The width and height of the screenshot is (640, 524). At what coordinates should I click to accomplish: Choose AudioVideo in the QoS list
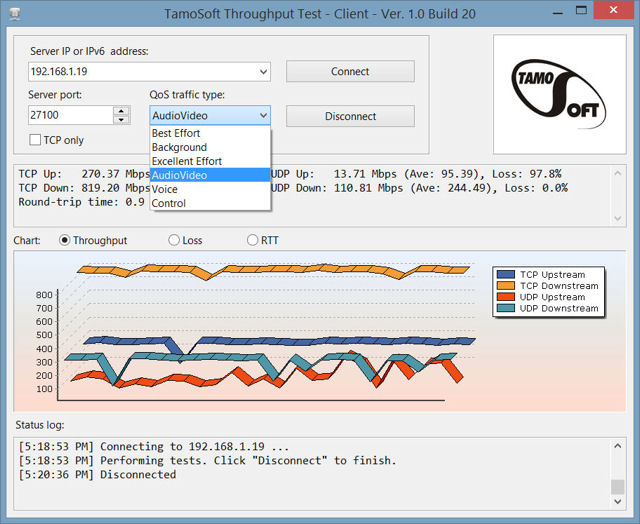(x=210, y=175)
